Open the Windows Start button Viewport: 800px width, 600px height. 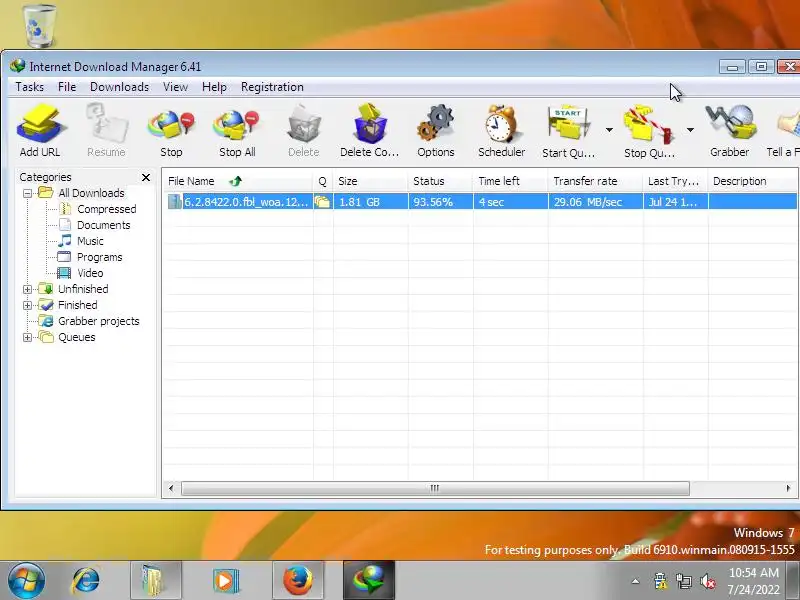tap(27, 581)
